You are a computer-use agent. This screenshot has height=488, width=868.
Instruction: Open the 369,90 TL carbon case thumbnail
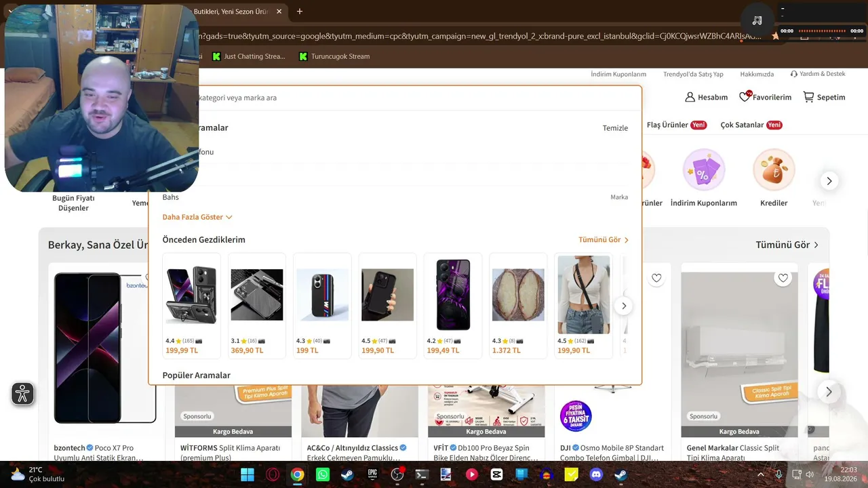tap(257, 294)
